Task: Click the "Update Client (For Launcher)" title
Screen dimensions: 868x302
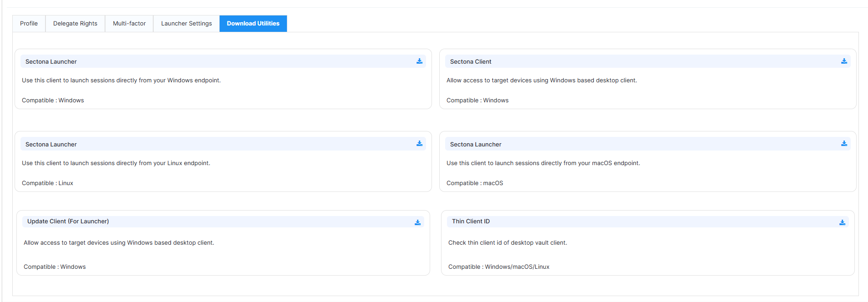Action: [x=68, y=221]
